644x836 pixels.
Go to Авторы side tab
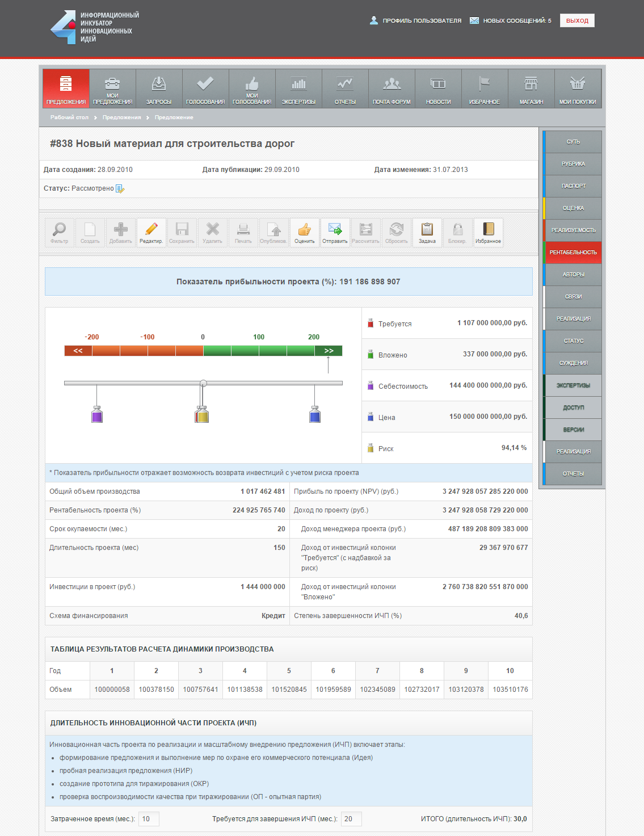(x=573, y=275)
